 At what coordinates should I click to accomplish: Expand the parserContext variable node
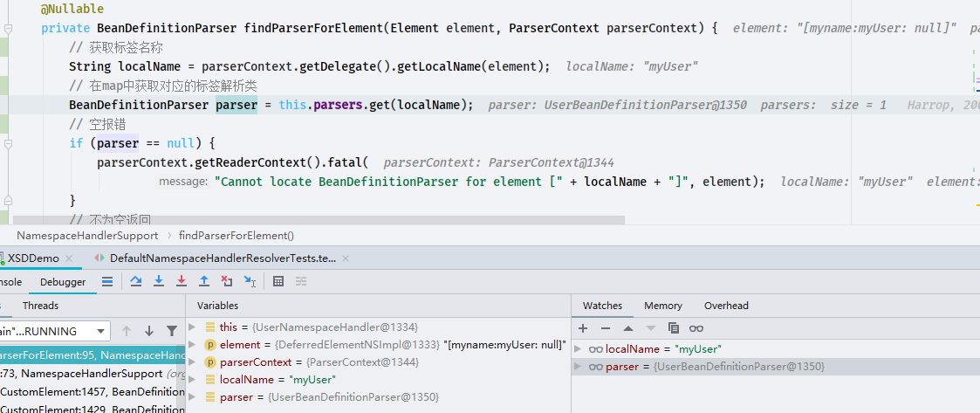193,362
